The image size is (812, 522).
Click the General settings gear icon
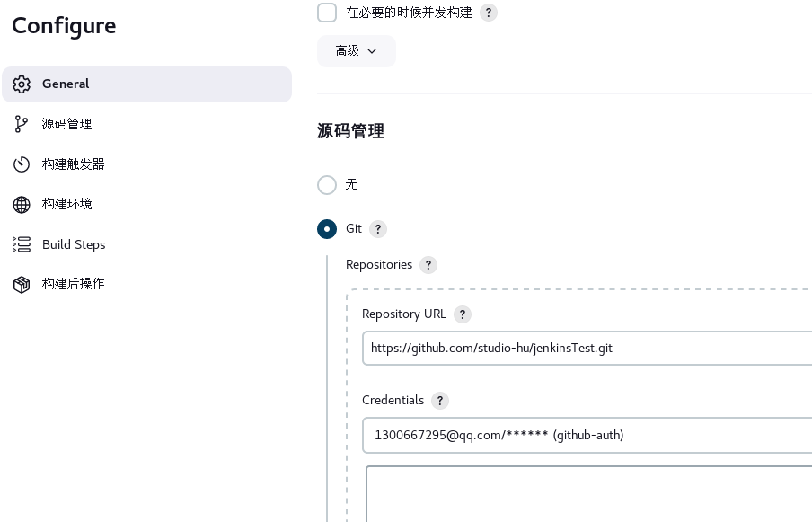pos(22,84)
